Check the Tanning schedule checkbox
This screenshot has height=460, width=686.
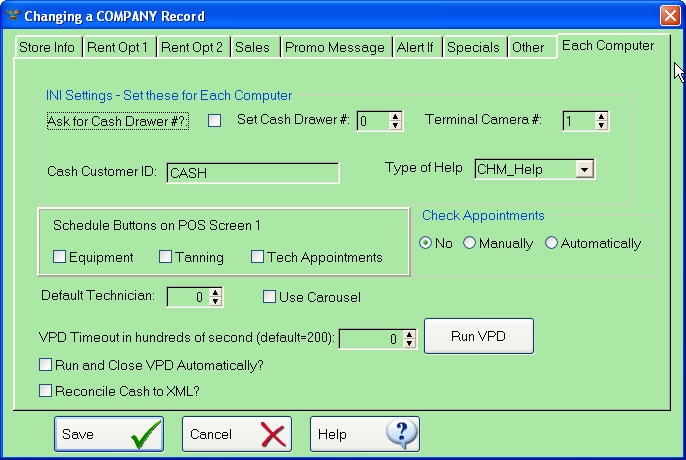[x=166, y=257]
